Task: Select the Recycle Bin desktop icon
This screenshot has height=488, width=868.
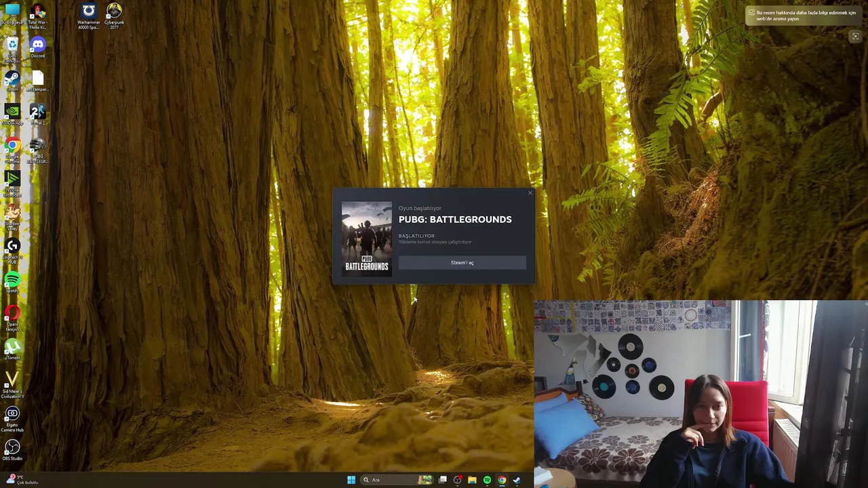Action: pos(12,49)
